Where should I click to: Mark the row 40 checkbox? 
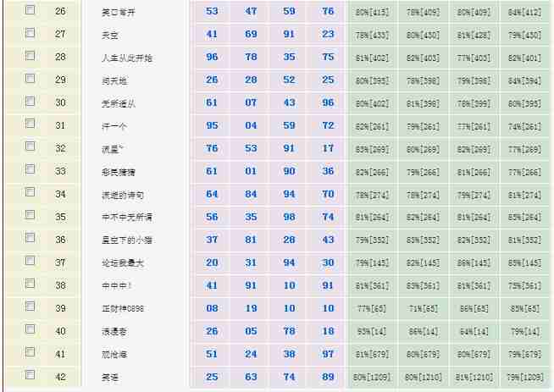click(30, 330)
